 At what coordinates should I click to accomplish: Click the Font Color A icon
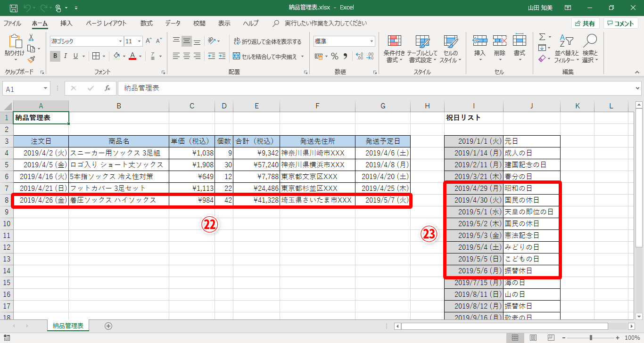point(132,56)
